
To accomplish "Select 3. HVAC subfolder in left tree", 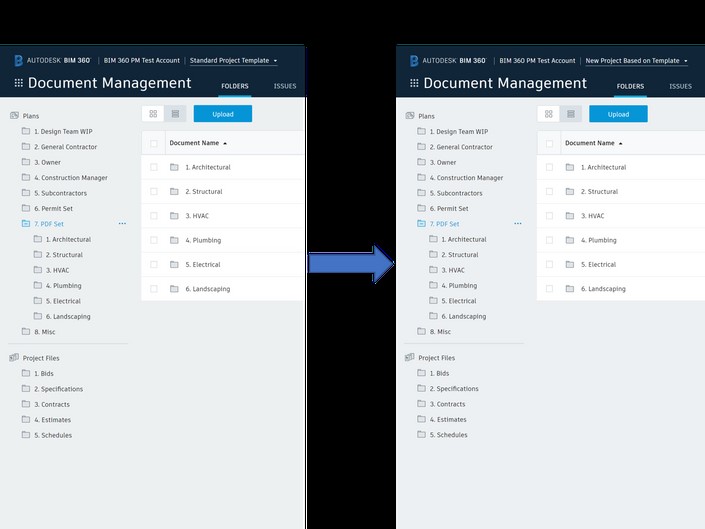I will (57, 270).
